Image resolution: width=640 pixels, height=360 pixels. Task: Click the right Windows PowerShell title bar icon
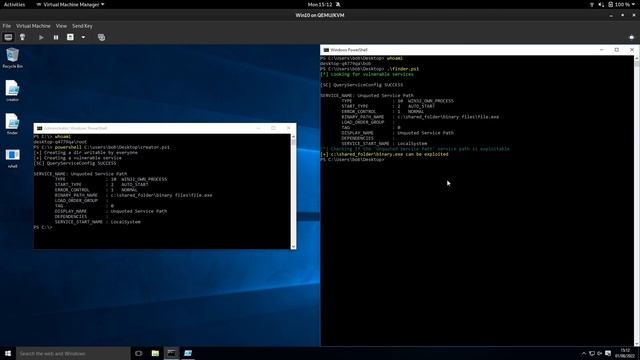click(326, 50)
